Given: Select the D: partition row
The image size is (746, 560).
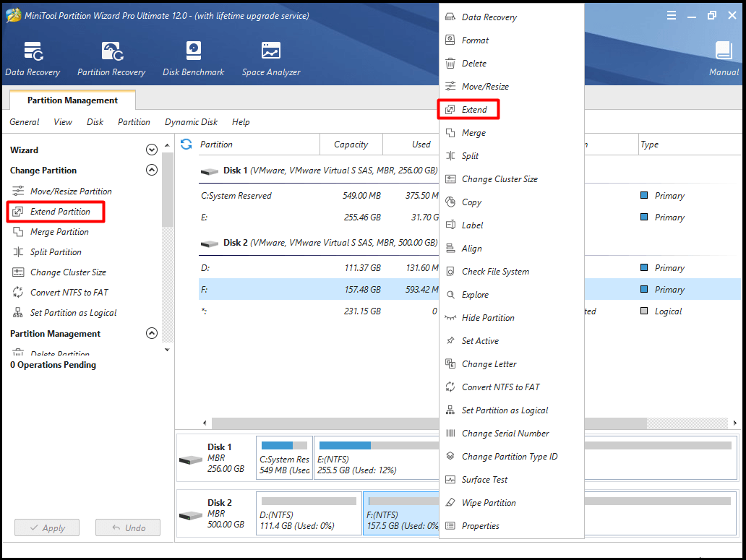Looking at the screenshot, I should point(319,268).
